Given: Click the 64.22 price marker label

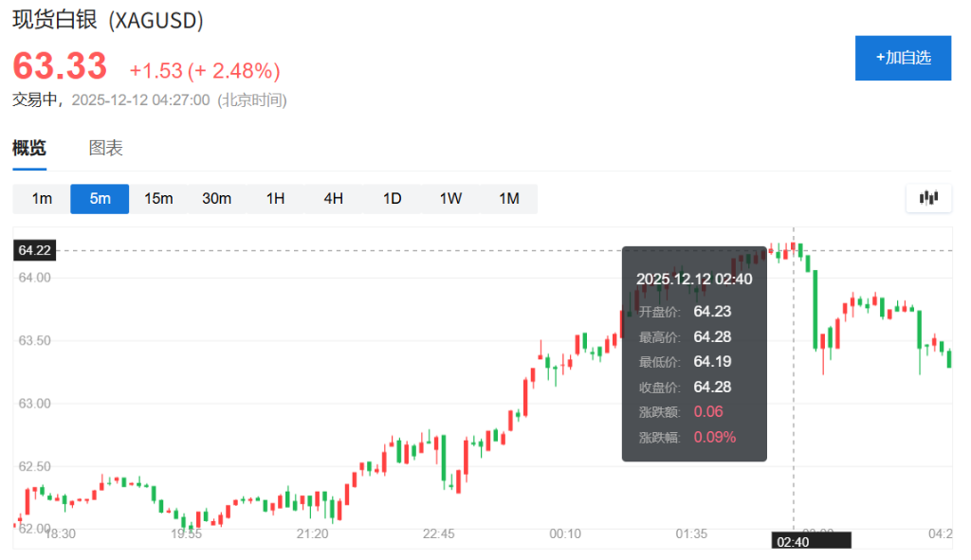Looking at the screenshot, I should tap(35, 250).
